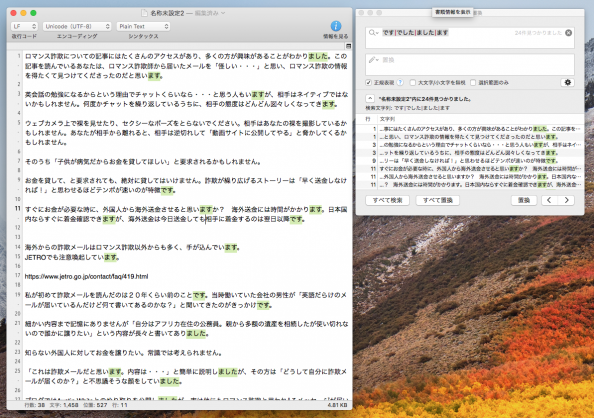594x418 pixels.
Task: Click line JETROでも注意喚起しています in editor
Action: [72, 257]
